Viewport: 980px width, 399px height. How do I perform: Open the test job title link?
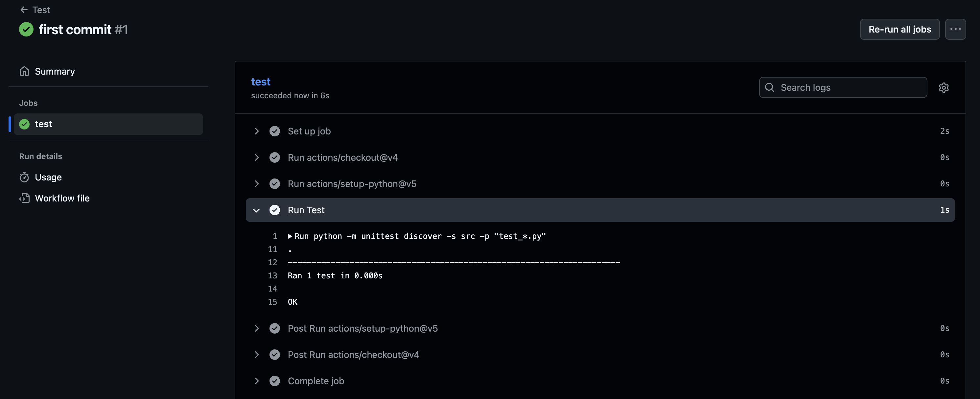click(261, 82)
